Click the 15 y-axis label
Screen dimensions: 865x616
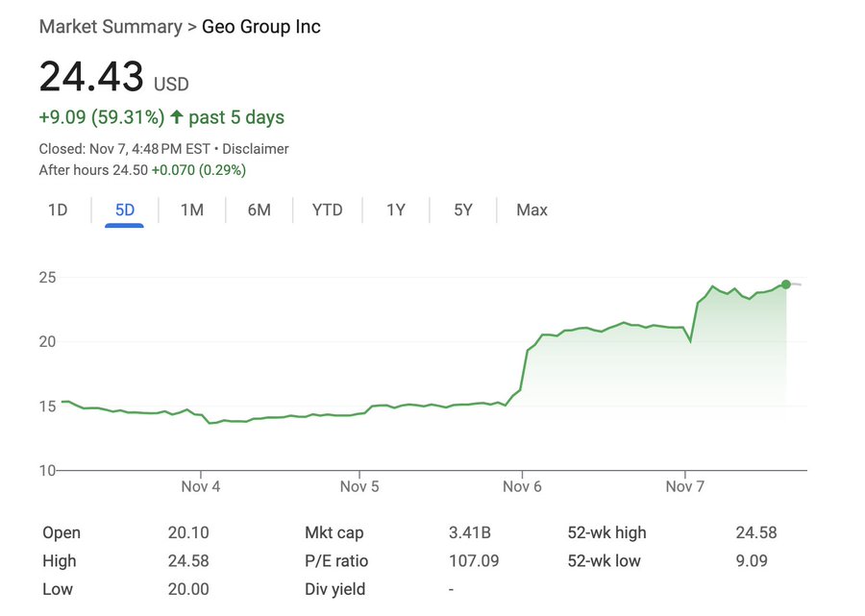pyautogui.click(x=47, y=407)
